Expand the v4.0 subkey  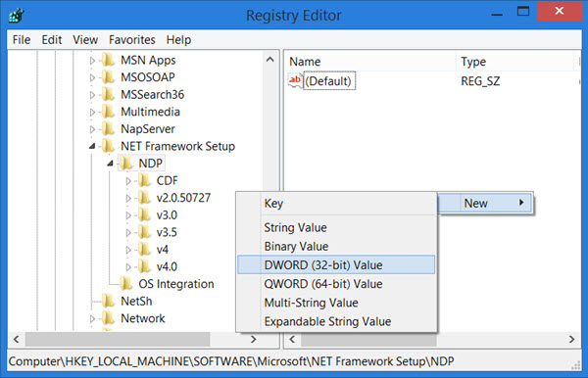[128, 267]
